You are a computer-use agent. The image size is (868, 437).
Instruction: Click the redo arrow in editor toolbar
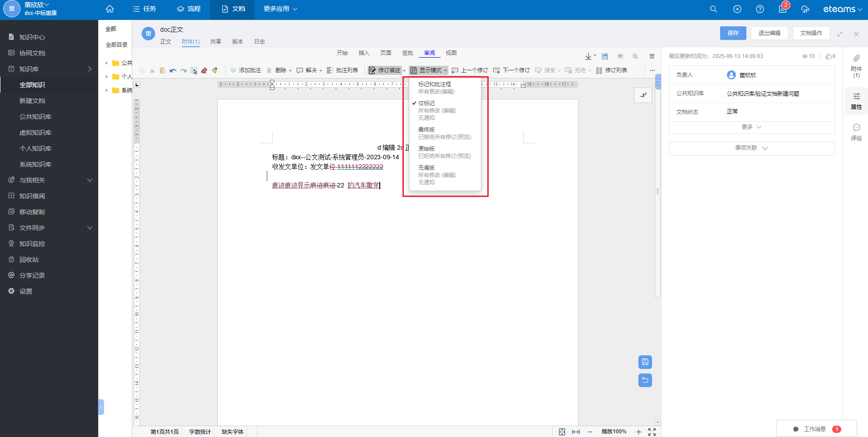[x=183, y=70]
